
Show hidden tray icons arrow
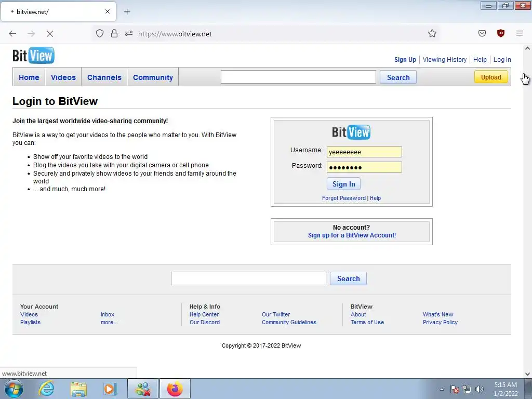pyautogui.click(x=442, y=389)
